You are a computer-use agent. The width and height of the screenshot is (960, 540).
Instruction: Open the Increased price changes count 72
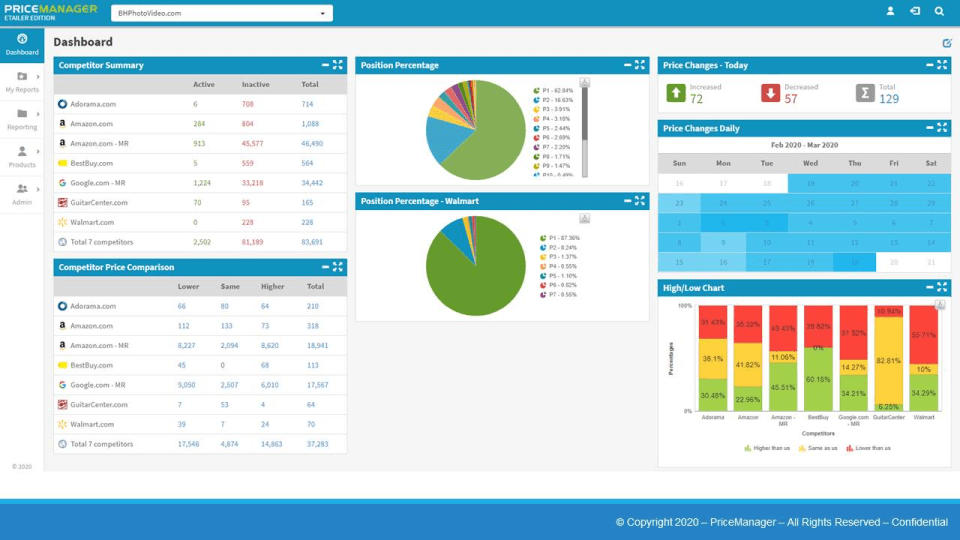tap(696, 99)
